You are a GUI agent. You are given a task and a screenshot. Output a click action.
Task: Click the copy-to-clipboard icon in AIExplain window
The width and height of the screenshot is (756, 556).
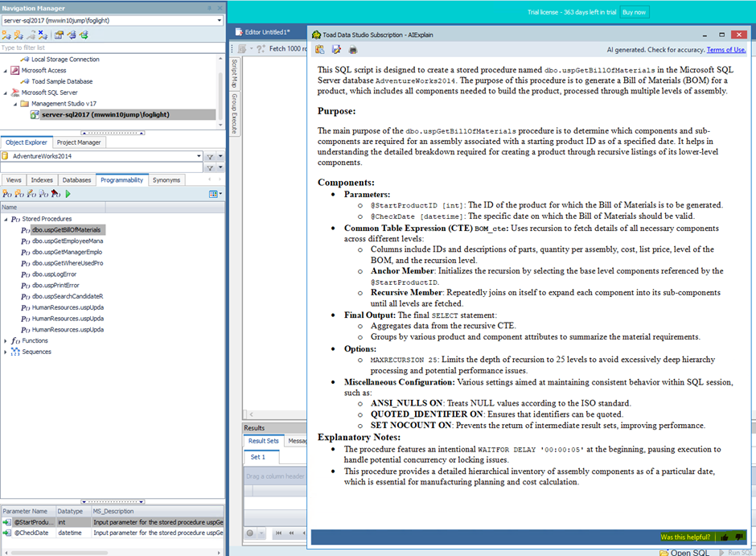319,50
